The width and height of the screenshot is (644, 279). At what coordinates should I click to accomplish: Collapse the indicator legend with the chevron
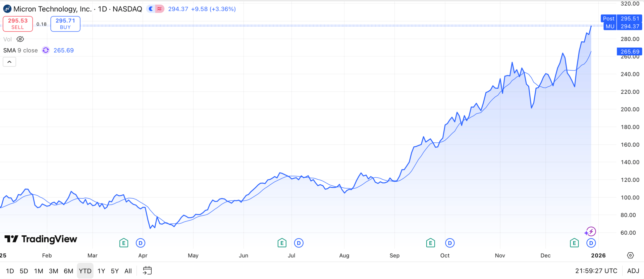coord(9,62)
